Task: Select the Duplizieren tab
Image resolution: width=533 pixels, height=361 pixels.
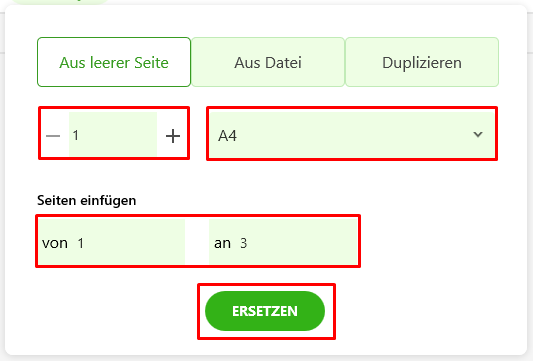Action: pos(422,62)
